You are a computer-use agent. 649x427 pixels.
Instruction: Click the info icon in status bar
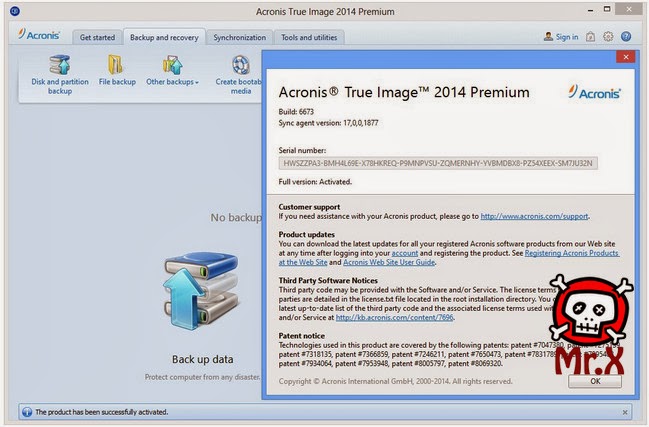(x=27, y=412)
